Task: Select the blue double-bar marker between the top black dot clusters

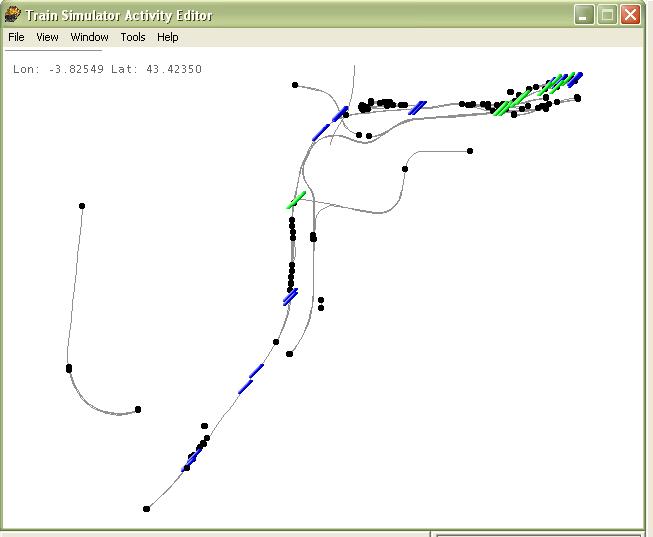Action: click(417, 107)
